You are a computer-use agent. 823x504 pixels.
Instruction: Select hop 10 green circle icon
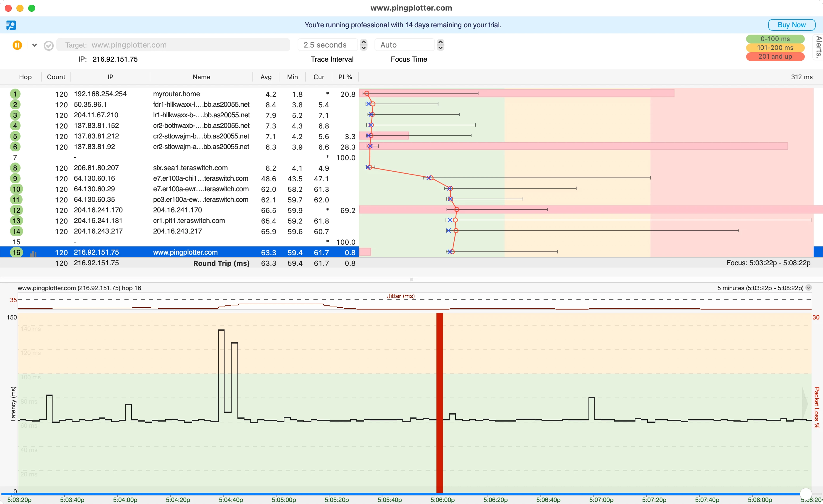16,189
